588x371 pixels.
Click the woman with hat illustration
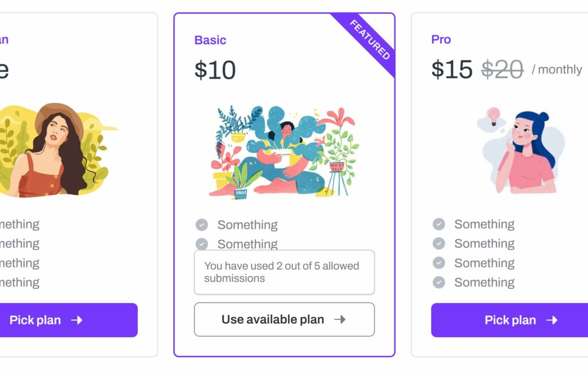[56, 149]
